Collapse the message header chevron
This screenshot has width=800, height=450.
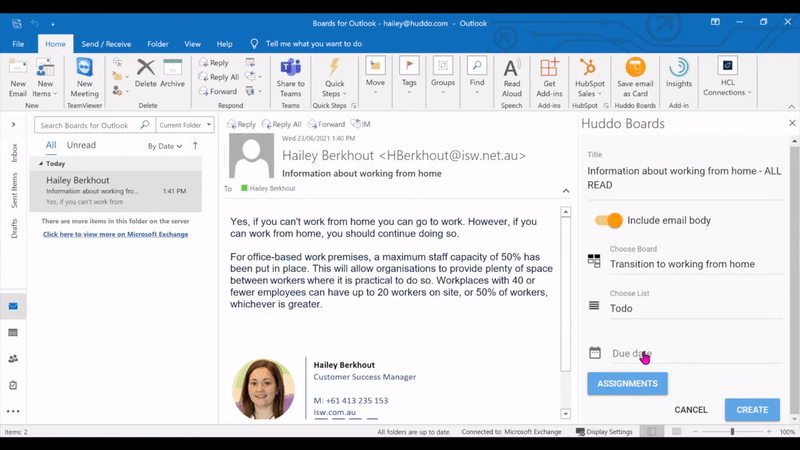(566, 191)
